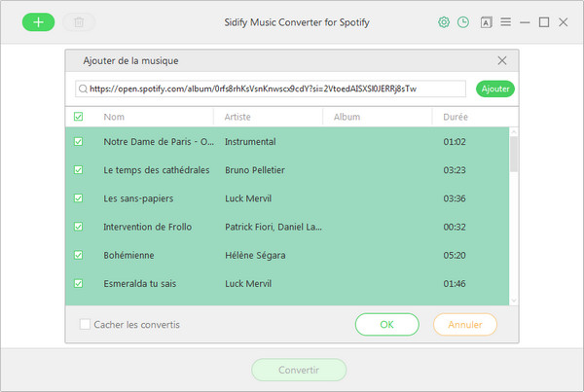Click 'Annuler' to cancel
Image resolution: width=584 pixels, height=392 pixels.
click(x=464, y=324)
